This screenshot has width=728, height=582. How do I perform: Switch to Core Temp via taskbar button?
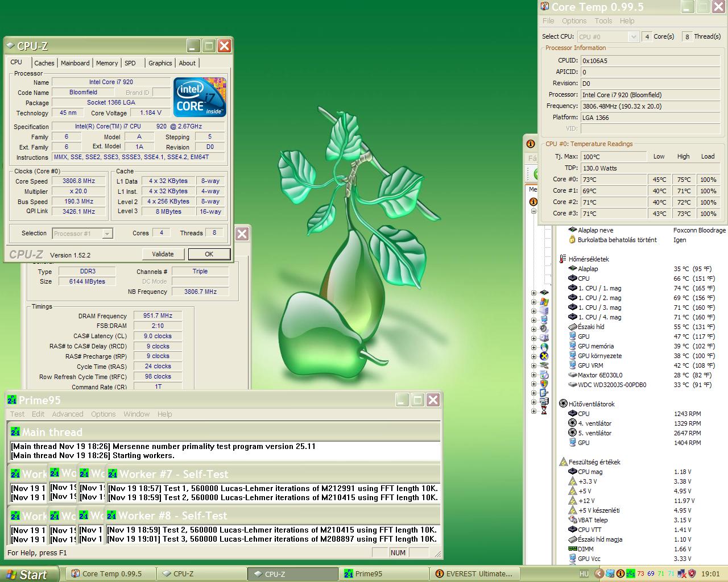pyautogui.click(x=110, y=574)
